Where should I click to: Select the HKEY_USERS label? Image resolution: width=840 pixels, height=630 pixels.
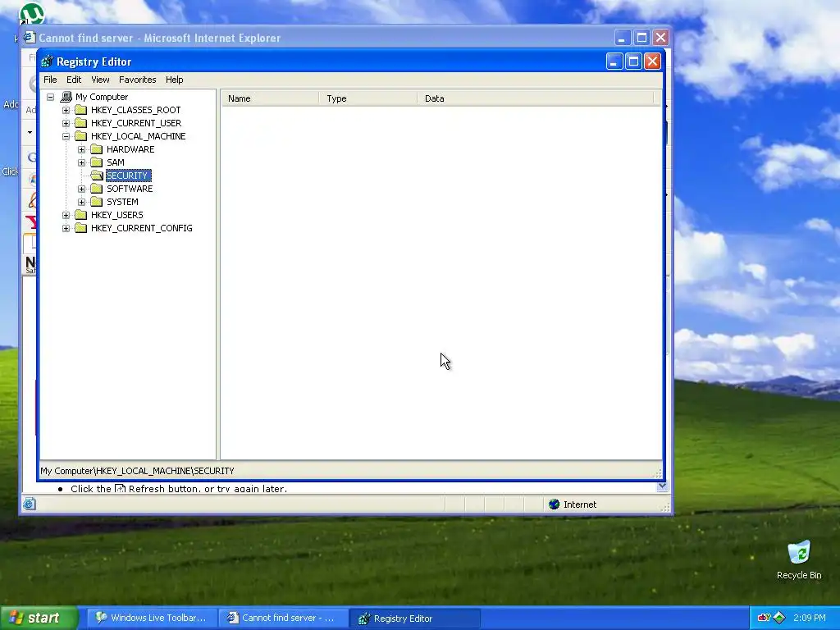pos(116,215)
